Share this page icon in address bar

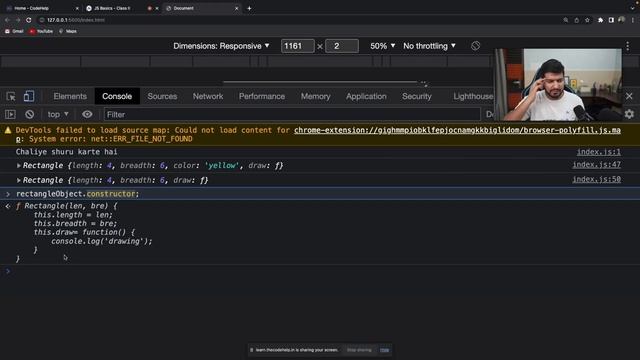tap(576, 20)
